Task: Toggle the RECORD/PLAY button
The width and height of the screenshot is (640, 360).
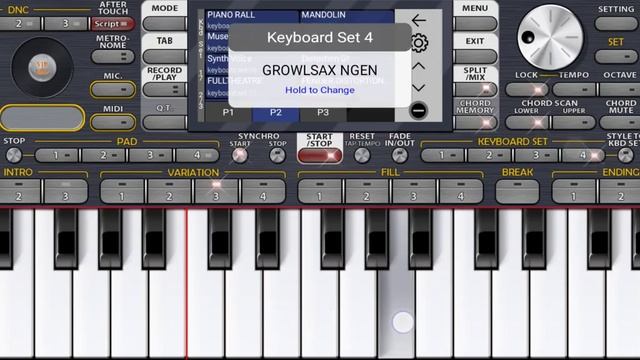Action: click(164, 89)
